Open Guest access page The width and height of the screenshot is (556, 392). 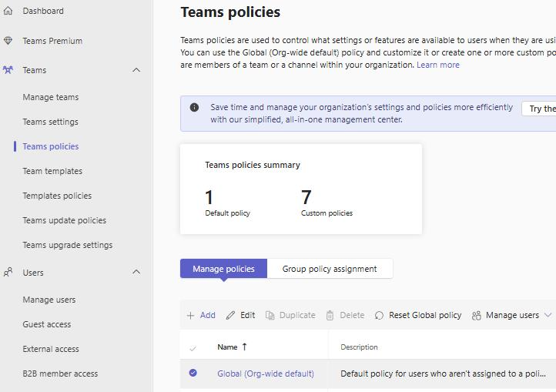tap(47, 324)
